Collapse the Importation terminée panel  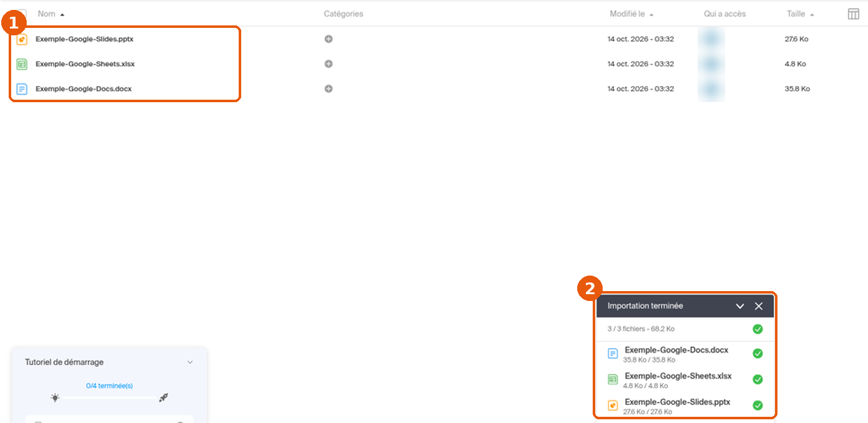tap(740, 306)
